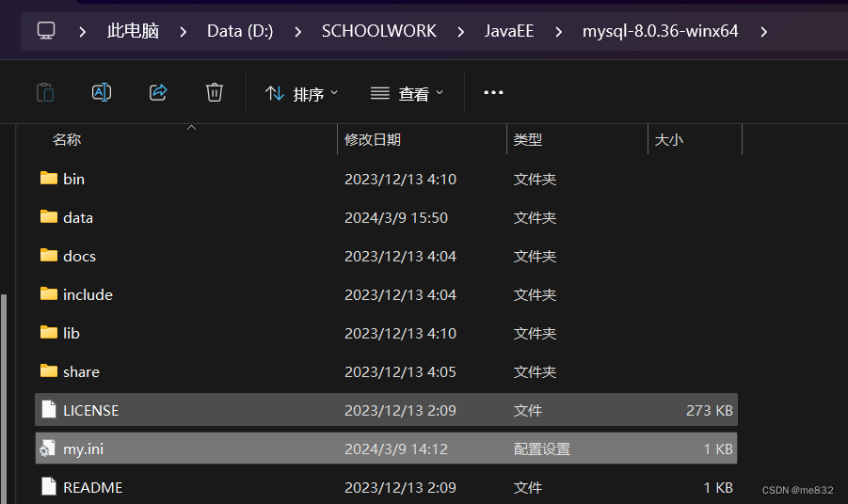Viewport: 848px width, 504px height.
Task: Expand the chevron after 此电脑
Action: 184,32
